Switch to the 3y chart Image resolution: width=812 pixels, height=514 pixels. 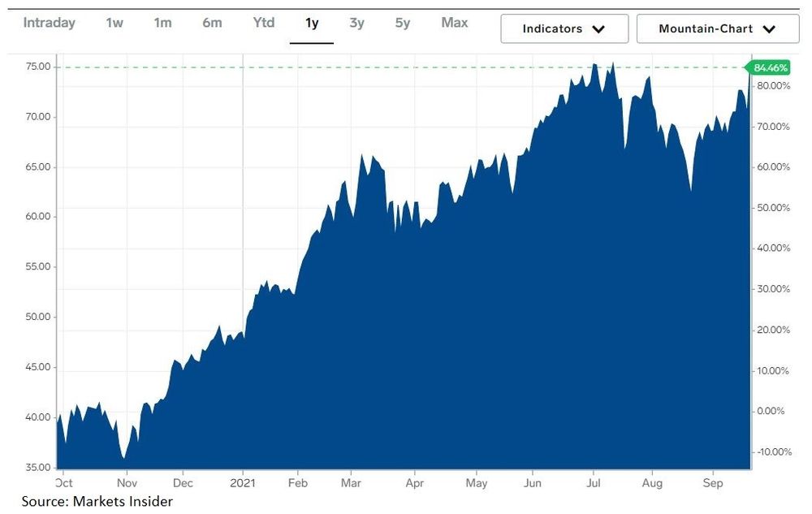point(356,24)
